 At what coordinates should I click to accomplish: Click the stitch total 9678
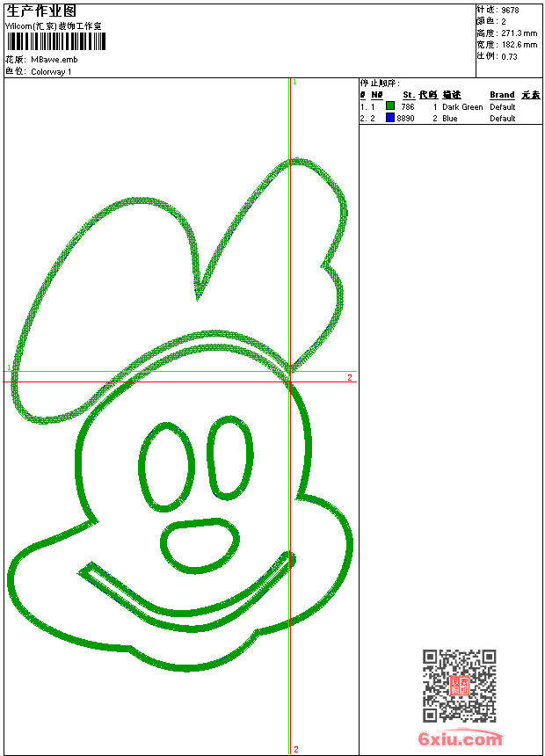pyautogui.click(x=510, y=11)
